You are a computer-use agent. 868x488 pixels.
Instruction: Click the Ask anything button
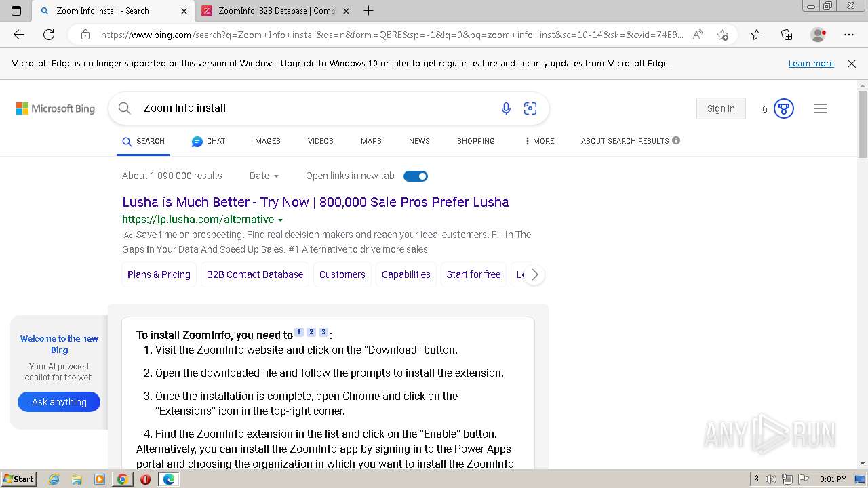tap(59, 402)
